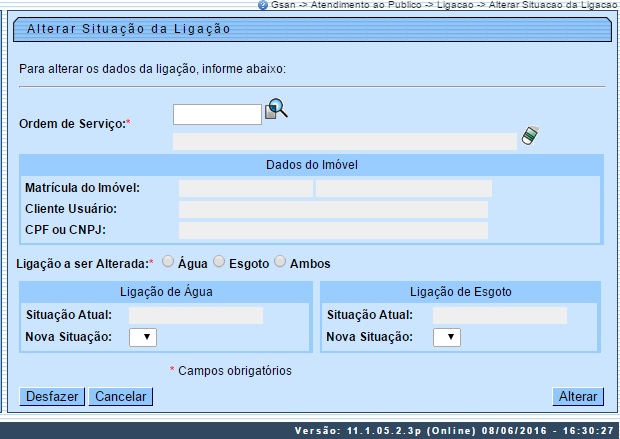Open help via the blue question mark icon
Viewport: 620px width, 439px height.
coord(263,5)
